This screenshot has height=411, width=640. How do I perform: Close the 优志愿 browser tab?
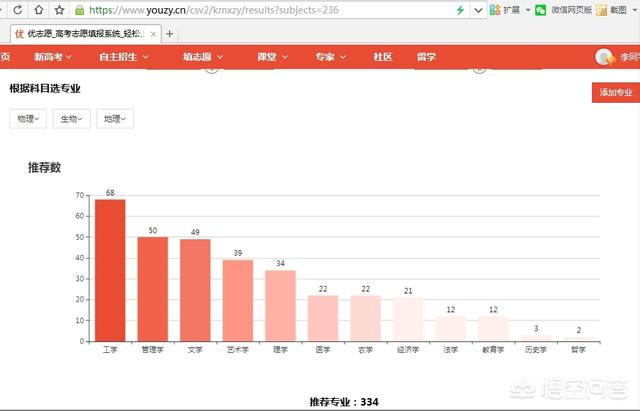(152, 33)
